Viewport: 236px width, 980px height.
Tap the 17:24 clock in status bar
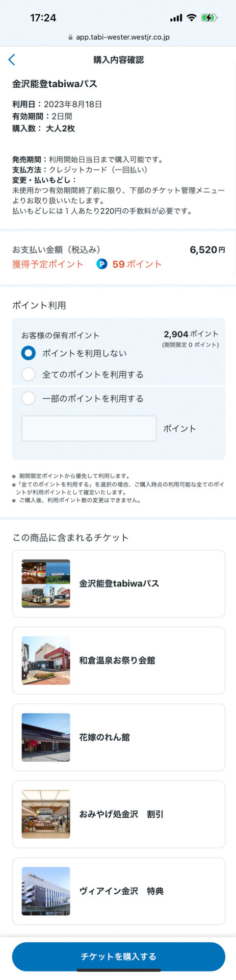(x=43, y=18)
